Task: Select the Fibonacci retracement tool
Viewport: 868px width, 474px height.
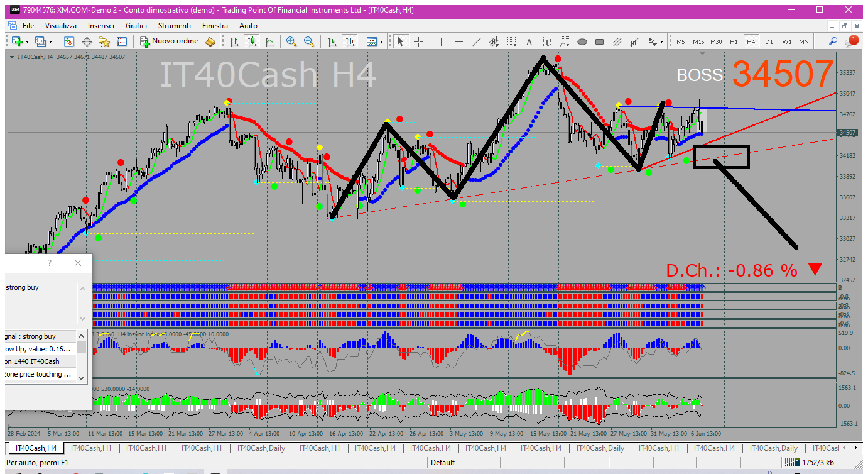Action: 511,41
